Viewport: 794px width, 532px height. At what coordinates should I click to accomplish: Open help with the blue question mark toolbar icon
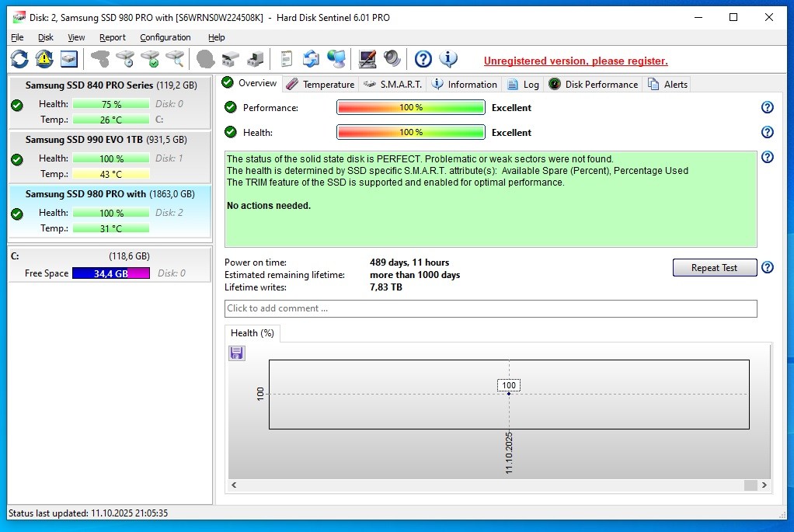point(423,59)
